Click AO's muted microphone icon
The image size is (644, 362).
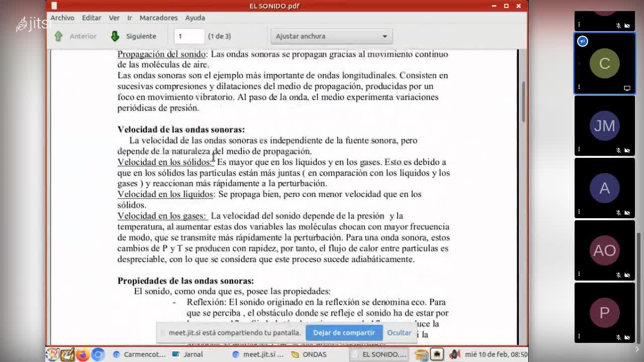point(619,275)
